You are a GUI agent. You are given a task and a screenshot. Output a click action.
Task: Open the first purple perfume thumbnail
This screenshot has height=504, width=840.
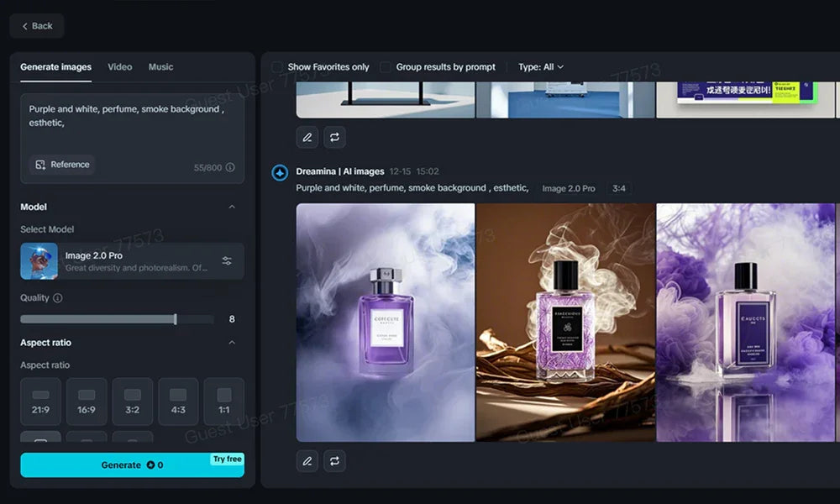tap(385, 322)
